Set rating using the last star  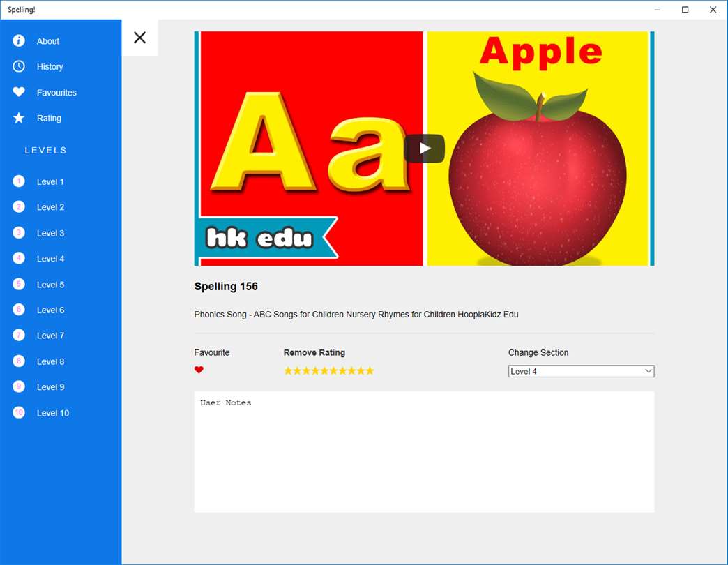click(x=370, y=370)
